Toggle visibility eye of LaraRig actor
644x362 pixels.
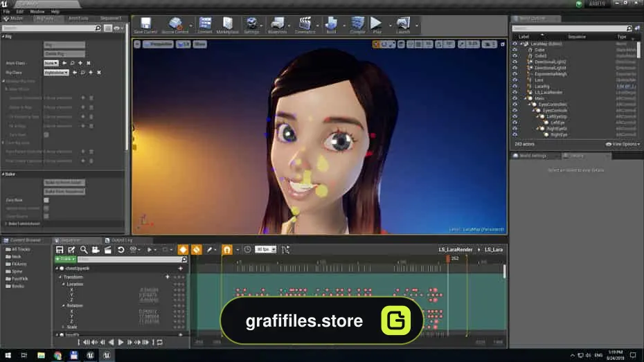(515, 87)
